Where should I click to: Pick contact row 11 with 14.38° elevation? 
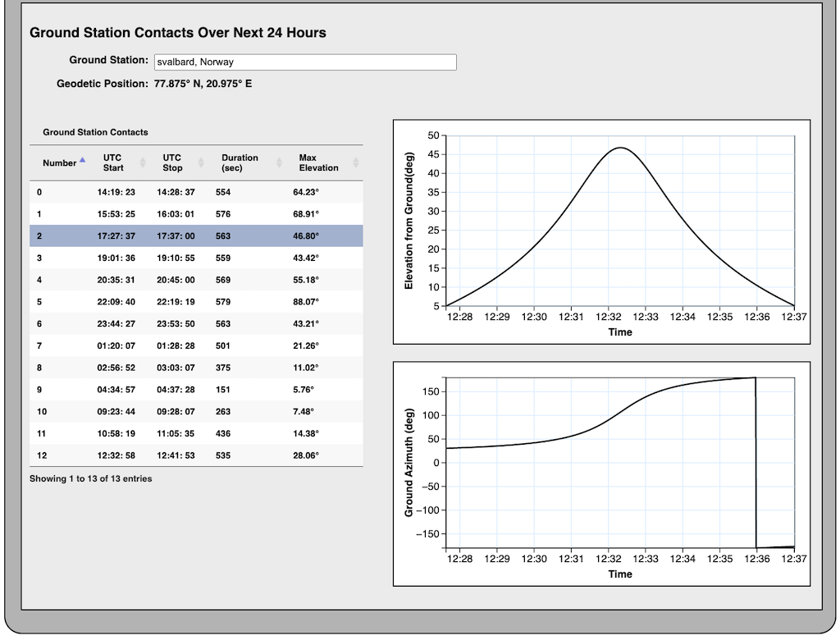click(x=196, y=433)
